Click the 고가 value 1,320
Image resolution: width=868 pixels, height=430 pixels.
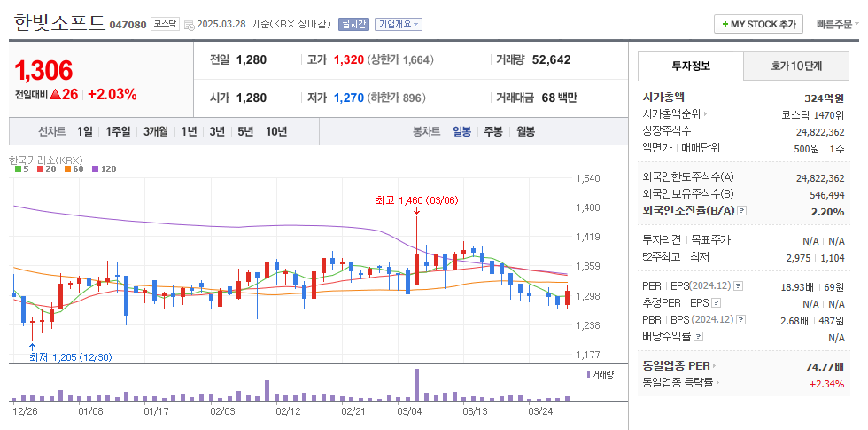pyautogui.click(x=349, y=60)
